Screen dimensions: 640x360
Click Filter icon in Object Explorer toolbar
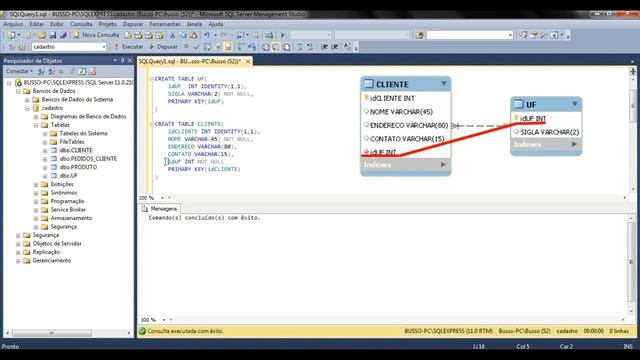click(x=72, y=71)
